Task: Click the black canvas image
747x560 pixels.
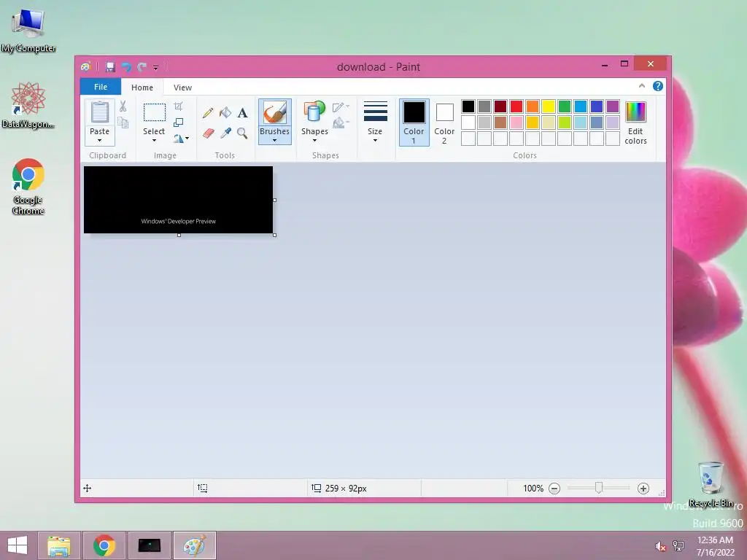Action: pyautogui.click(x=178, y=200)
